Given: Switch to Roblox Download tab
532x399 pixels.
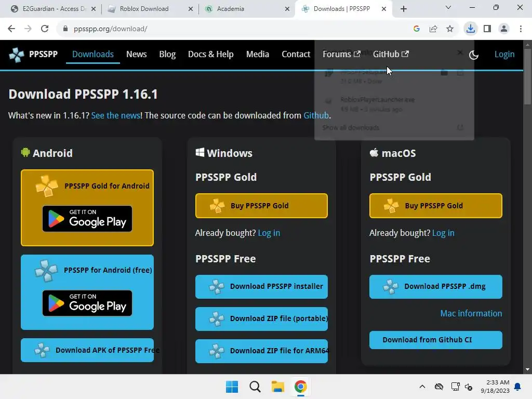Looking at the screenshot, I should click(149, 9).
